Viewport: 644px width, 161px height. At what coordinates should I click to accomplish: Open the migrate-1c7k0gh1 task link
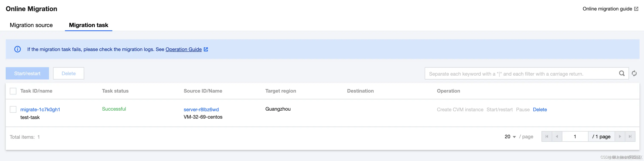tap(40, 110)
